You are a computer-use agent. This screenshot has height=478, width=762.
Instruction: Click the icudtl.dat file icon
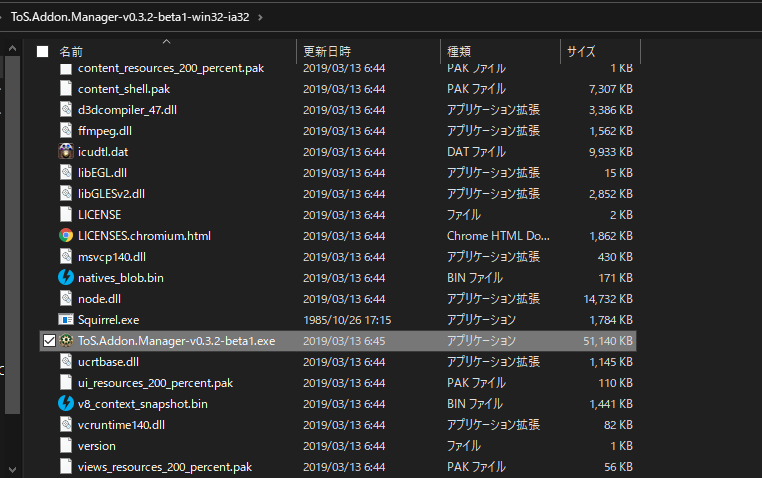pos(66,152)
